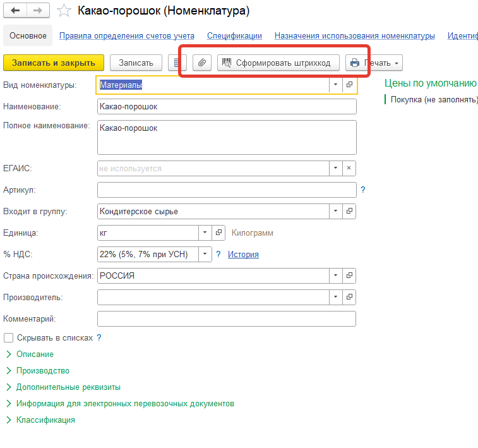Open the Вид номенклатуры item form icon

(x=349, y=85)
